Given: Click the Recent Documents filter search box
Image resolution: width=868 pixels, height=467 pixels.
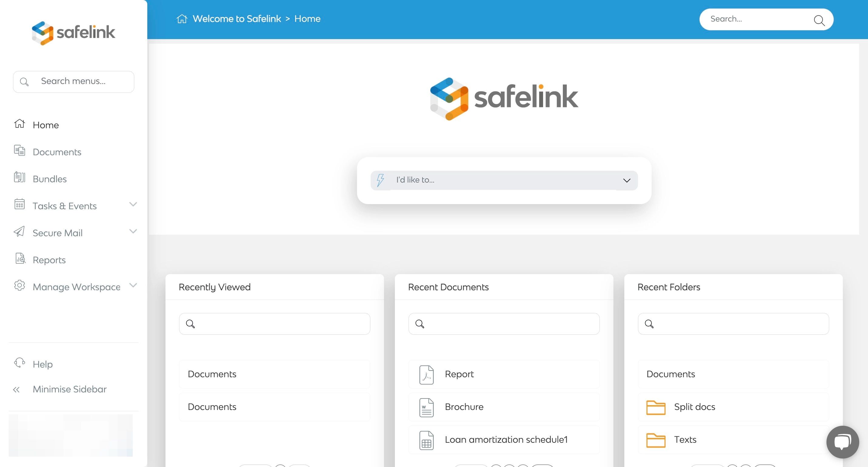Looking at the screenshot, I should (x=504, y=324).
